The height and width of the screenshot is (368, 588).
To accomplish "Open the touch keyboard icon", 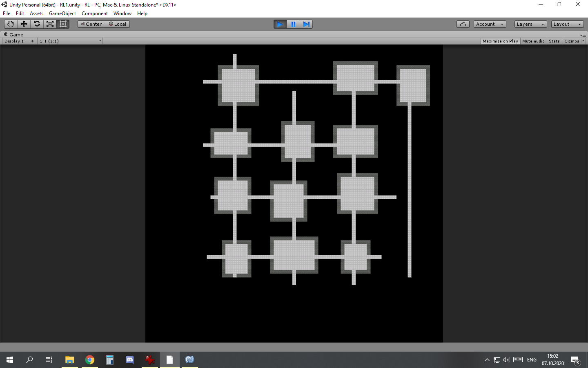I will [518, 360].
